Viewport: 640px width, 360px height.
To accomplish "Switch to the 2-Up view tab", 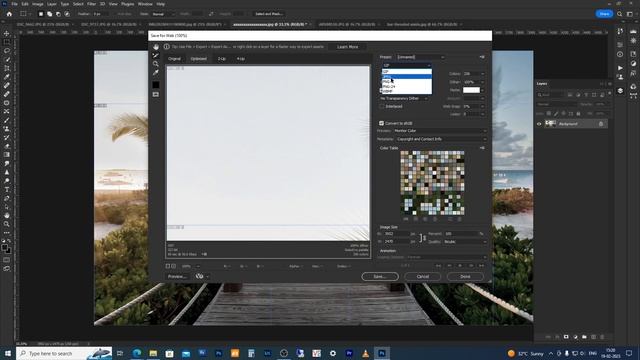I will point(222,59).
